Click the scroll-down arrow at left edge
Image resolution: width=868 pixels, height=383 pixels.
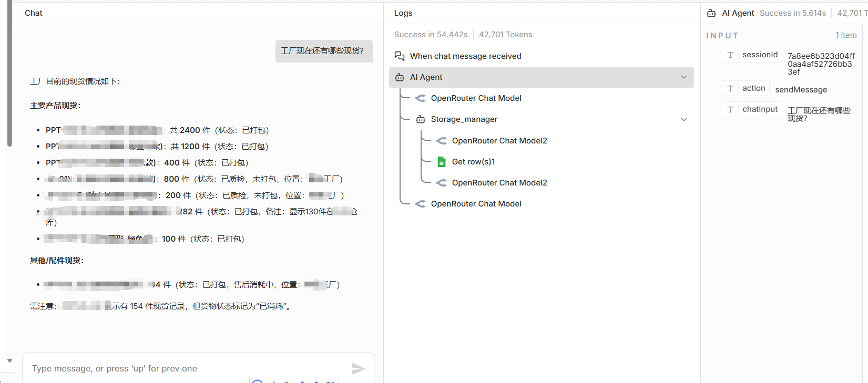9,361
